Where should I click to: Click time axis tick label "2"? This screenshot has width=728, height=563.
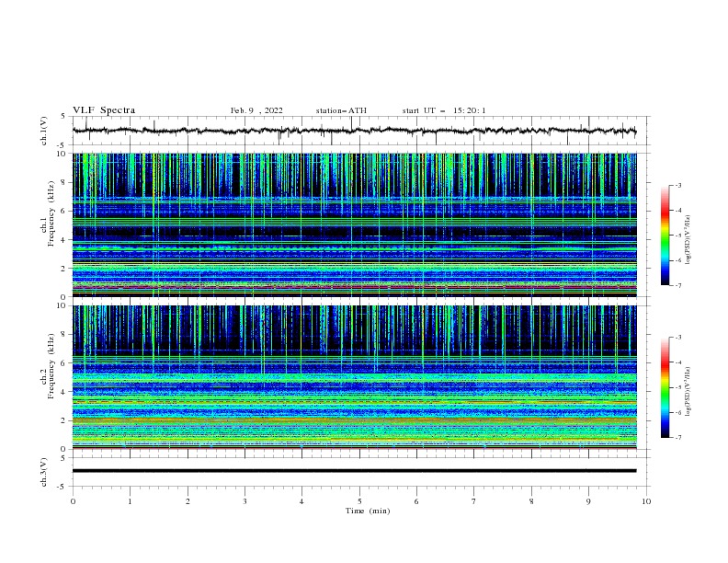tap(188, 501)
